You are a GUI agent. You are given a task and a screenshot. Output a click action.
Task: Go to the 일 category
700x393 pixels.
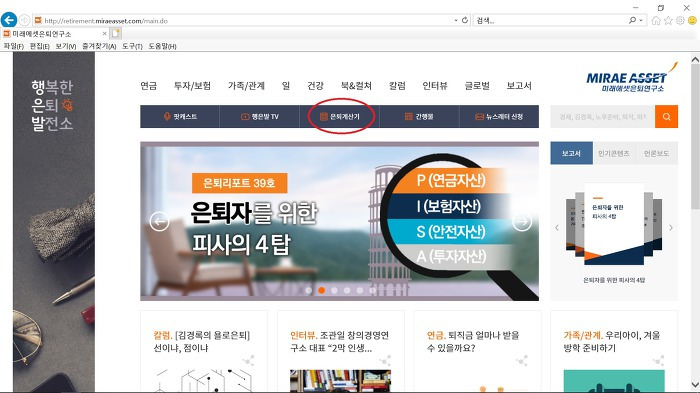[x=286, y=85]
